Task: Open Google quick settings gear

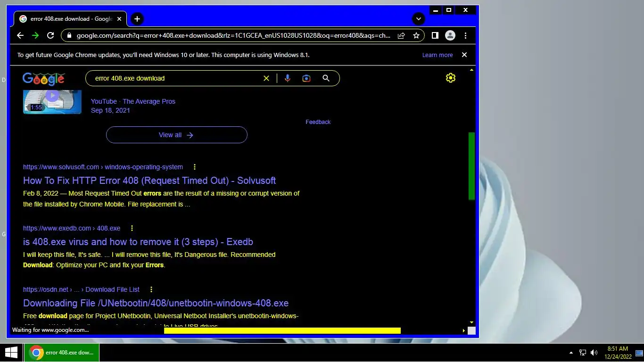Action: pyautogui.click(x=451, y=78)
